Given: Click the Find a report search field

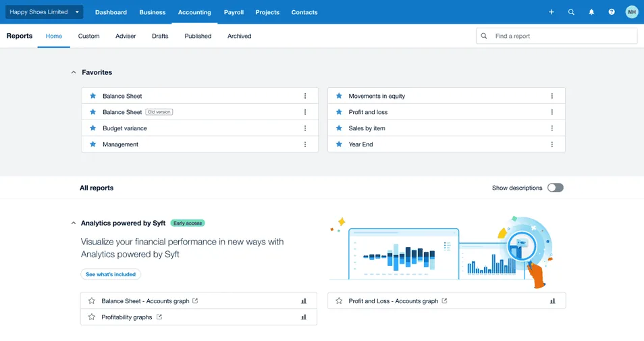Looking at the screenshot, I should tap(556, 36).
